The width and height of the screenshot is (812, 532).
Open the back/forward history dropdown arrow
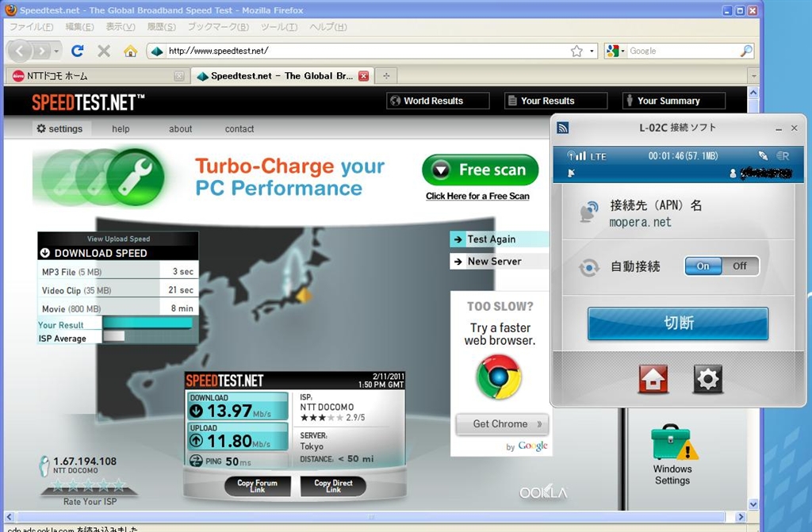56,51
